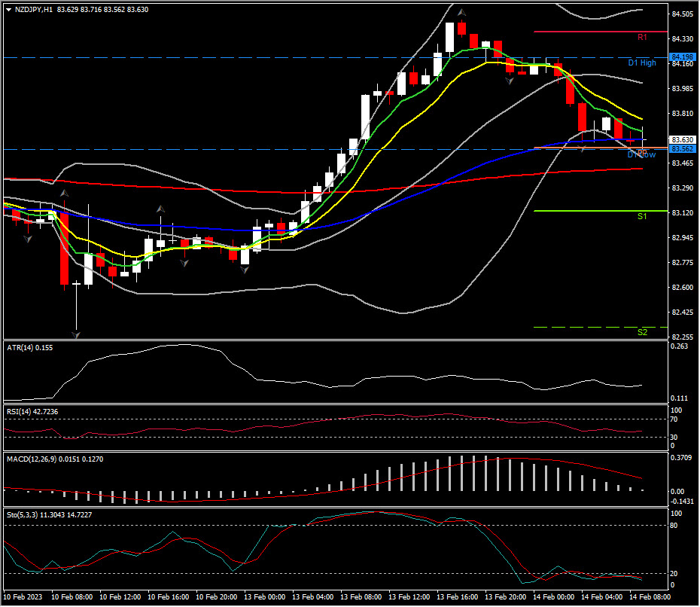Click the 82.255 price scale value

pos(682,337)
